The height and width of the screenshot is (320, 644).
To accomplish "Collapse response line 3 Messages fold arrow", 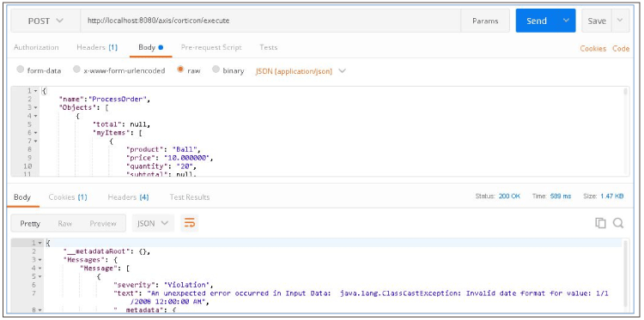I will pos(40,260).
